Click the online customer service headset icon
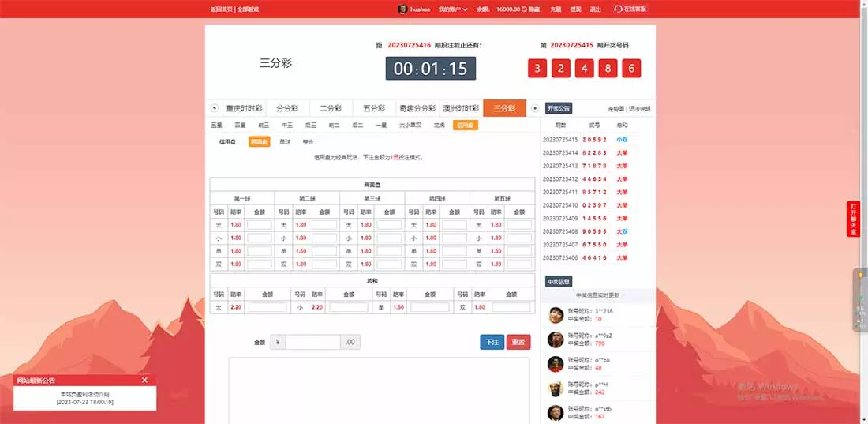Screen dimensions: 868x424 (x=618, y=9)
